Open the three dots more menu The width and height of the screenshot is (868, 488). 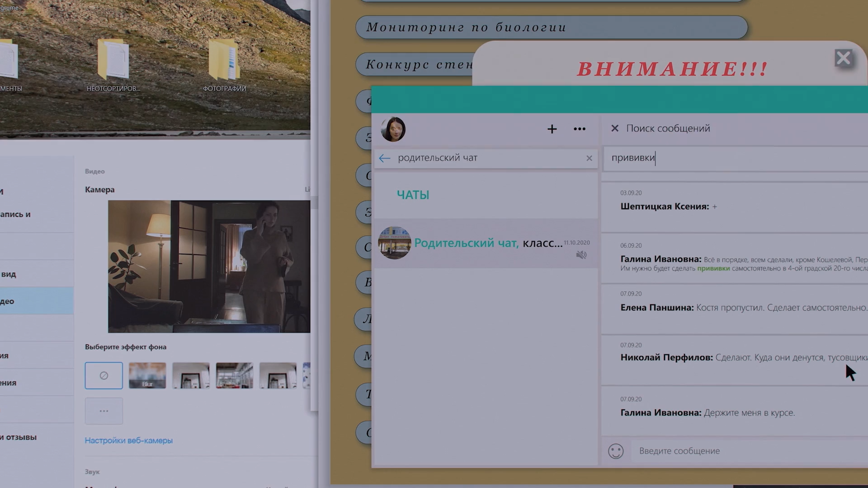coord(580,129)
